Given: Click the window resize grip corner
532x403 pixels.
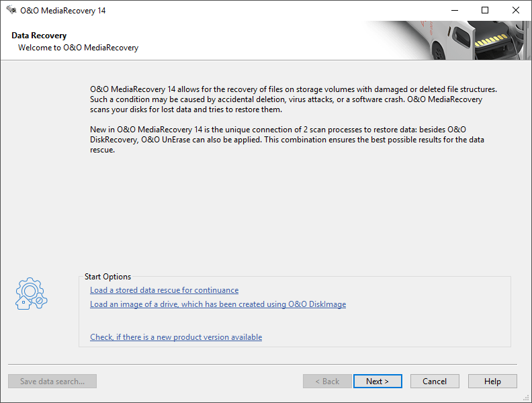Looking at the screenshot, I should [527, 398].
